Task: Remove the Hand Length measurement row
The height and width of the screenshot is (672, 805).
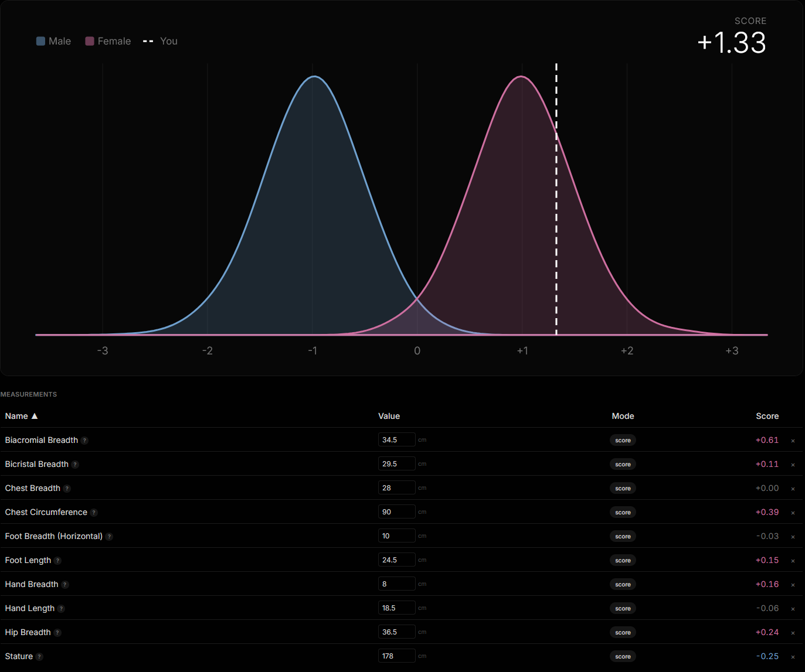Action: tap(793, 609)
